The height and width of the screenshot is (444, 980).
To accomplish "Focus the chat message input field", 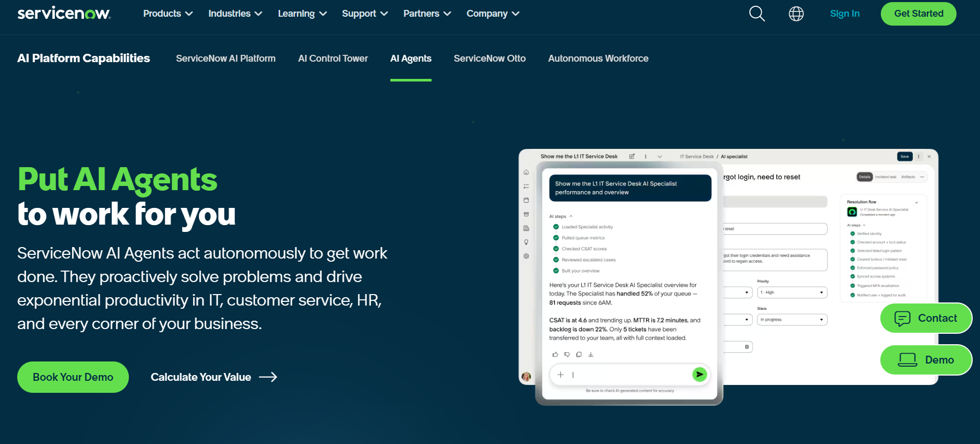I will (630, 375).
